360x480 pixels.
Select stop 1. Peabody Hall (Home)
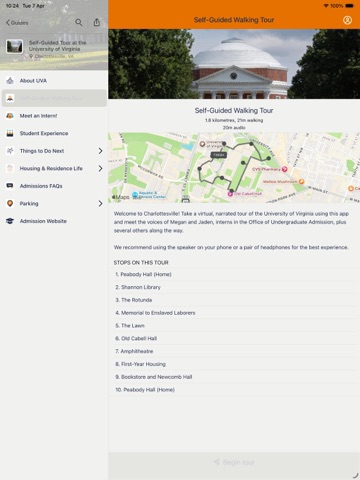[234, 274]
